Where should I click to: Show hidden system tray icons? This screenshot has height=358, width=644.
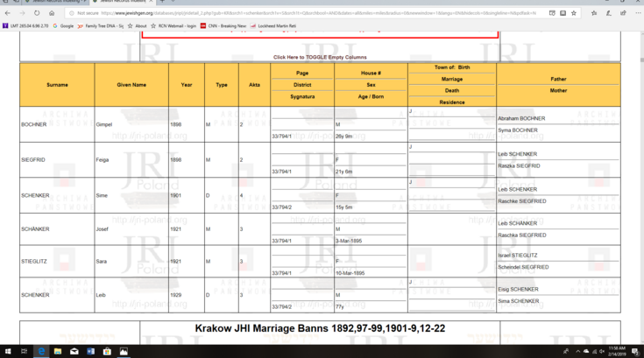[x=578, y=352]
